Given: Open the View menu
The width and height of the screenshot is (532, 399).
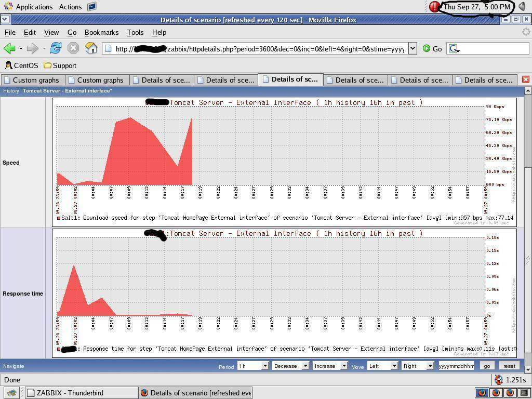Looking at the screenshot, I should tap(51, 33).
